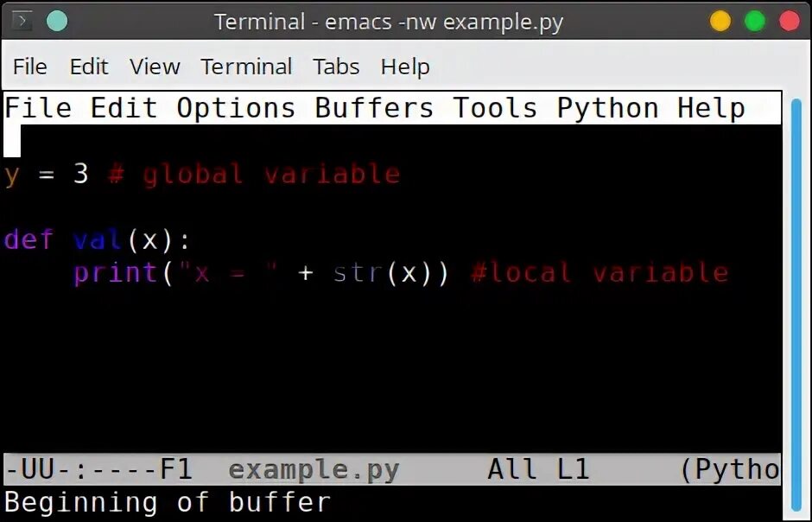Click the teal circle button in title bar
Image resolution: width=812 pixels, height=522 pixels.
(56, 22)
